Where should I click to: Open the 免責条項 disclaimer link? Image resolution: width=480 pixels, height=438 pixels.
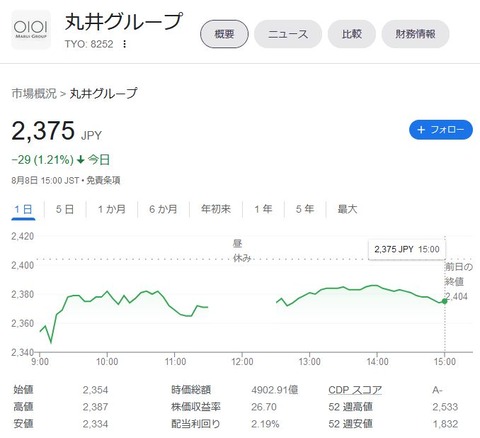103,181
